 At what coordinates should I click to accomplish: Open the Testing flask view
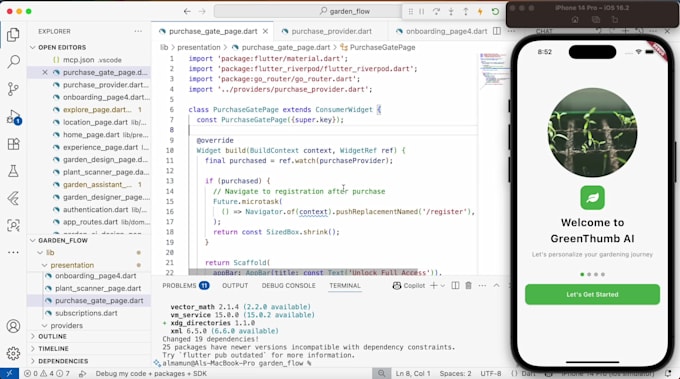coord(13,171)
